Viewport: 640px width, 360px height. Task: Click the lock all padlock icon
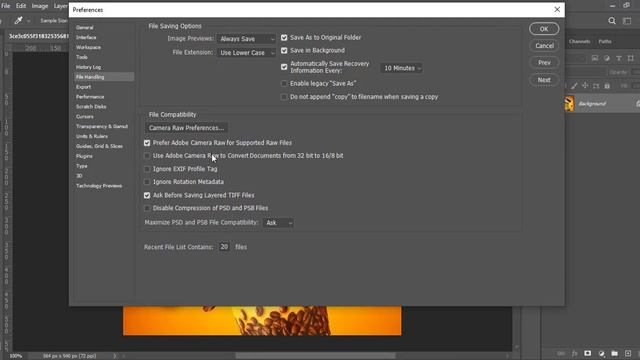[x=607, y=86]
